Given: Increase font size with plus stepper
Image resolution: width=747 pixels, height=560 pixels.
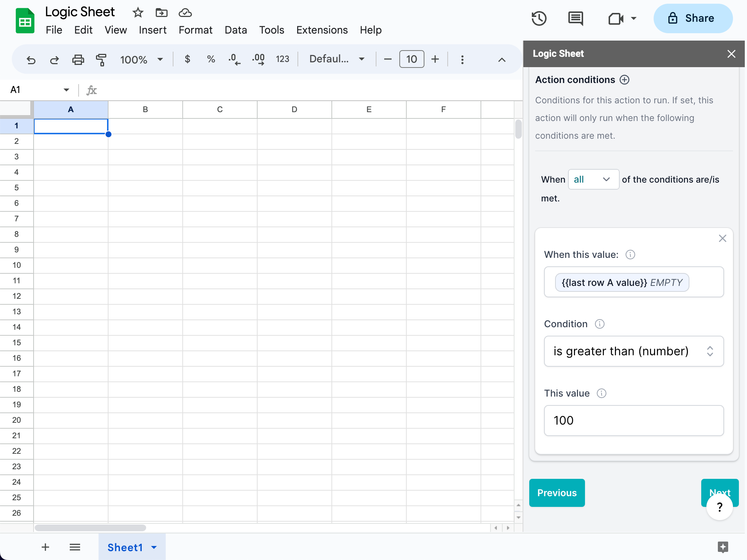Looking at the screenshot, I should point(435,59).
